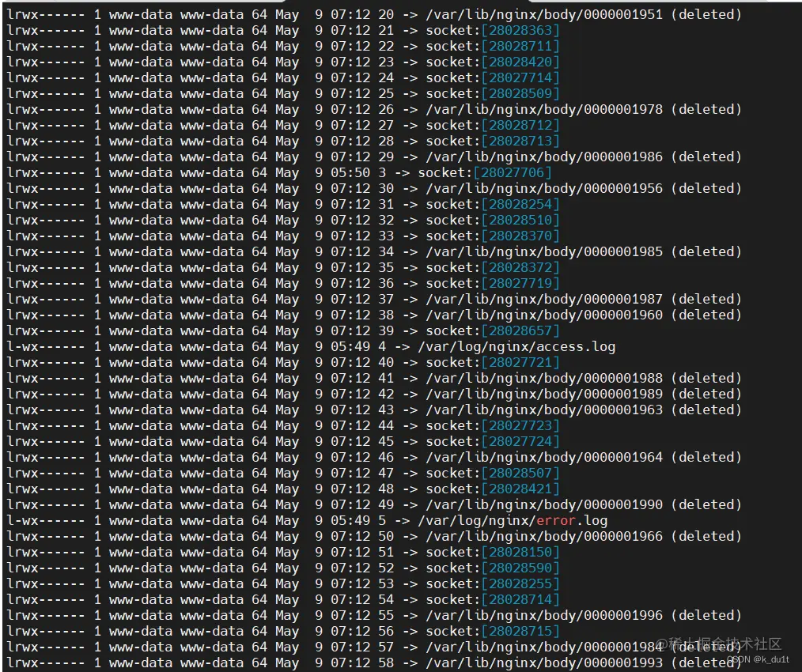
Task: Click socket:[28028509] entry
Action: tap(493, 94)
